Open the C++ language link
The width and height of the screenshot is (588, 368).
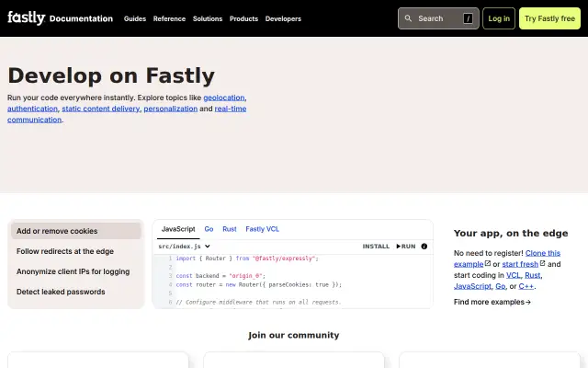coord(526,286)
